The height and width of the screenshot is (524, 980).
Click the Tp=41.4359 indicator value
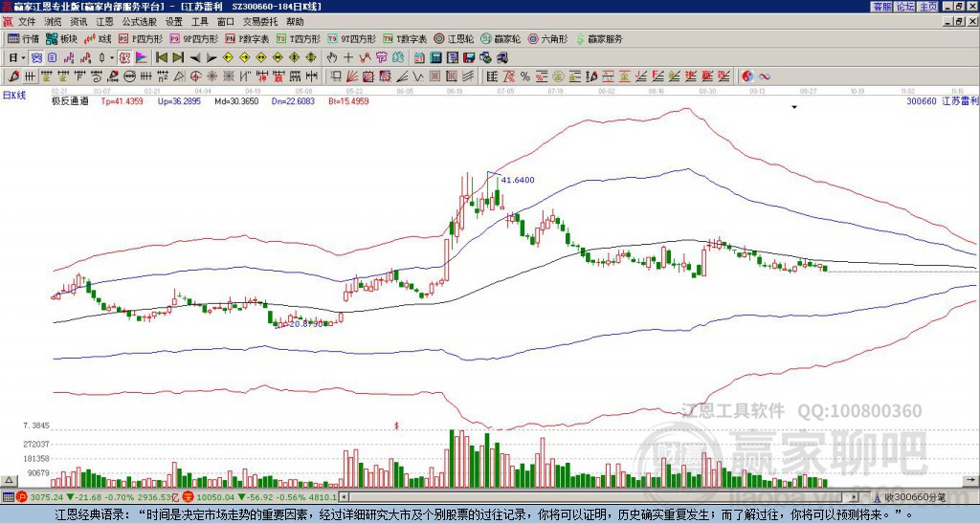coord(122,100)
